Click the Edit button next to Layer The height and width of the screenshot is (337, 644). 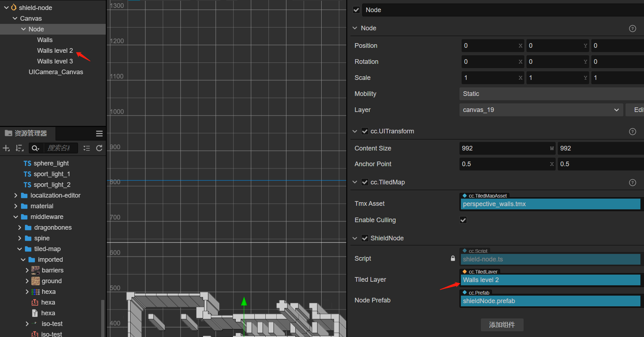point(635,110)
